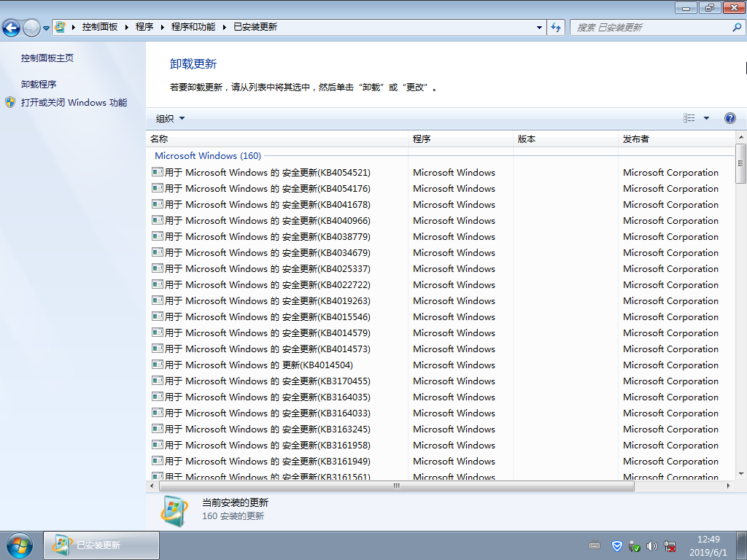Screen dimensions: 747x560
Task: Select update KB4038779 row
Action: [x=440, y=237]
